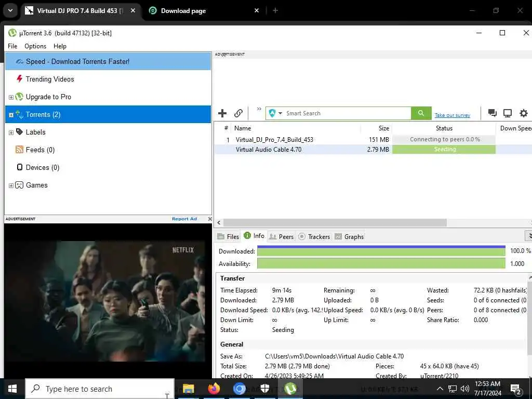532x399 pixels.
Task: Expand the Games tree node
Action: coord(11,185)
